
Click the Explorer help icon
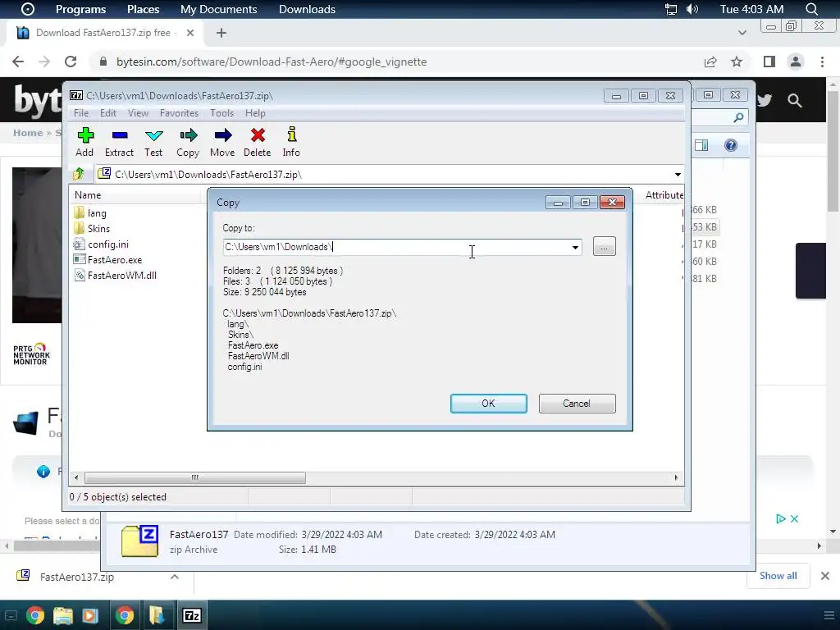tap(731, 145)
